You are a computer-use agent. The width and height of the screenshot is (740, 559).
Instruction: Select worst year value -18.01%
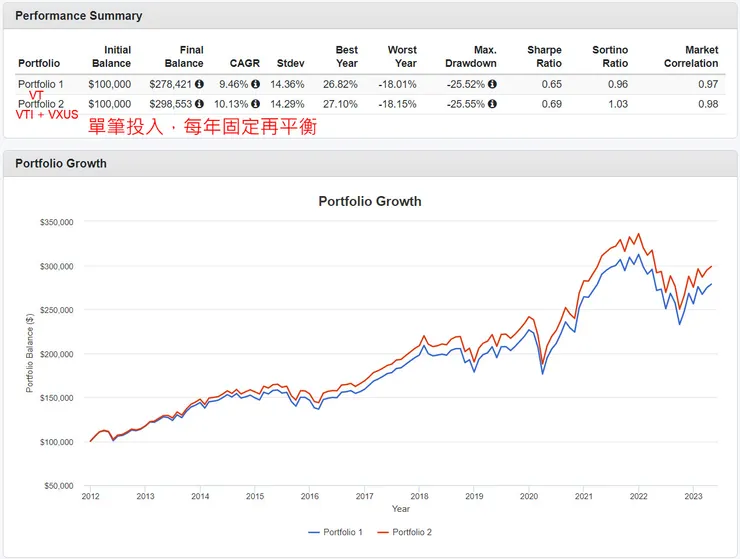click(x=397, y=84)
